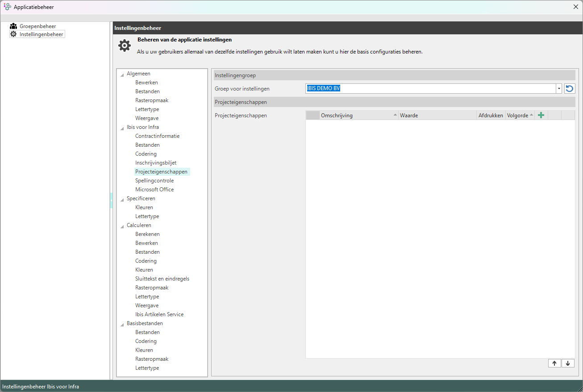583x392 pixels.
Task: Open Sluittekst en eindregels settings
Action: click(x=162, y=279)
